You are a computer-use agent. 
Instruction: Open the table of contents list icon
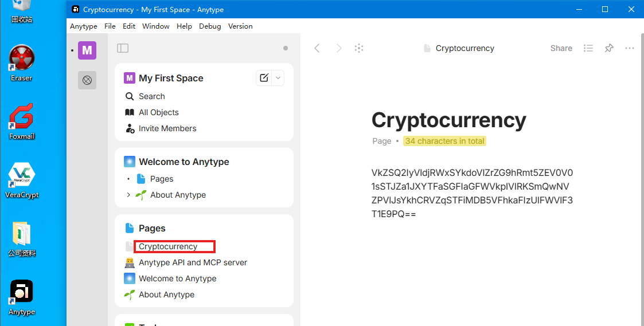tap(588, 48)
